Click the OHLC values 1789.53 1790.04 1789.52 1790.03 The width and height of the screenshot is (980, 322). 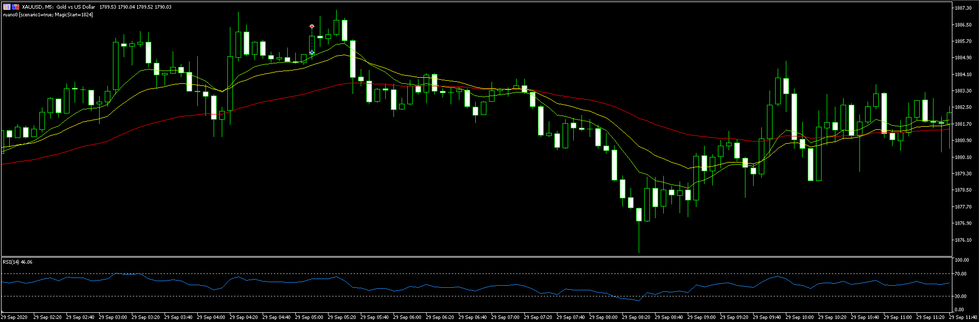pos(135,7)
